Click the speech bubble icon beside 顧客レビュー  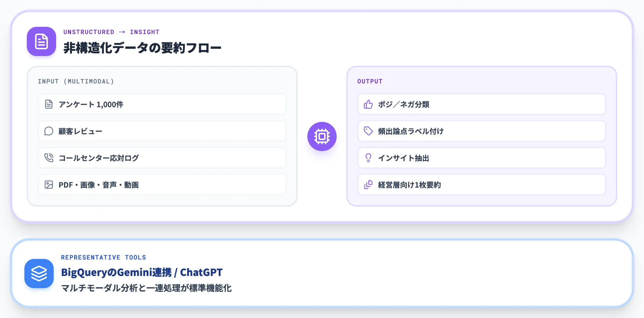pyautogui.click(x=49, y=131)
